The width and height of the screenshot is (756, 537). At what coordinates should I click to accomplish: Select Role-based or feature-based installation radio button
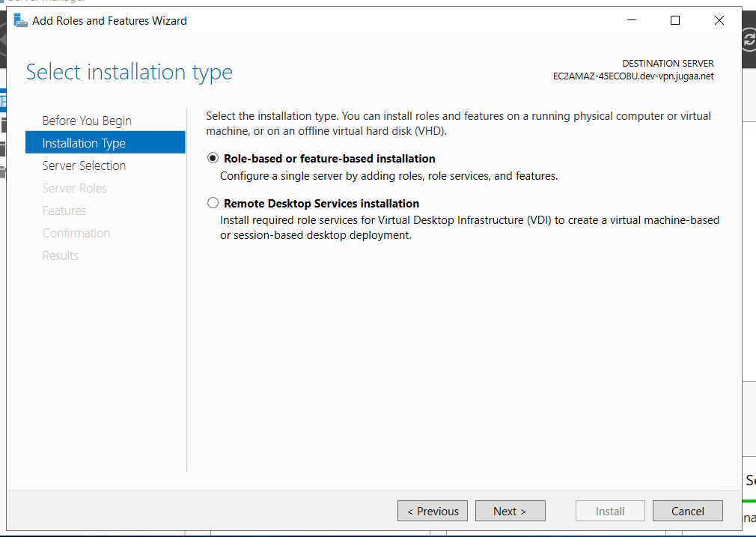click(x=213, y=159)
